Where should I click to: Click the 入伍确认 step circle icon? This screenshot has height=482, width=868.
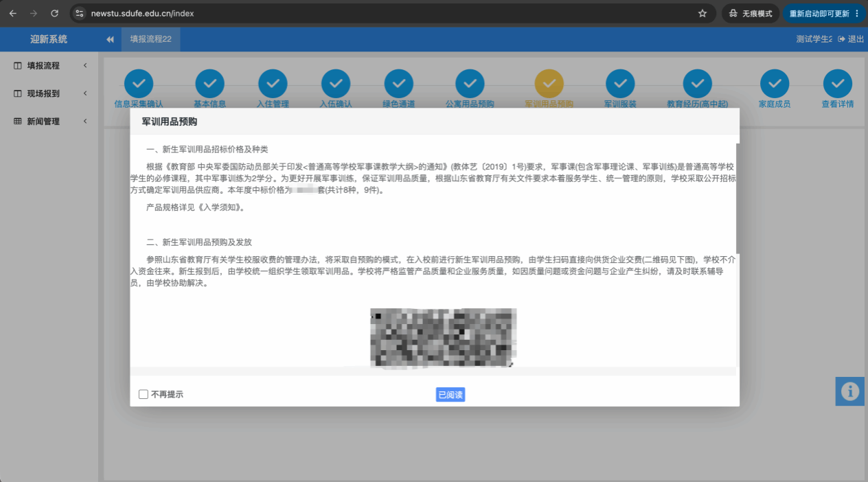tap(336, 84)
